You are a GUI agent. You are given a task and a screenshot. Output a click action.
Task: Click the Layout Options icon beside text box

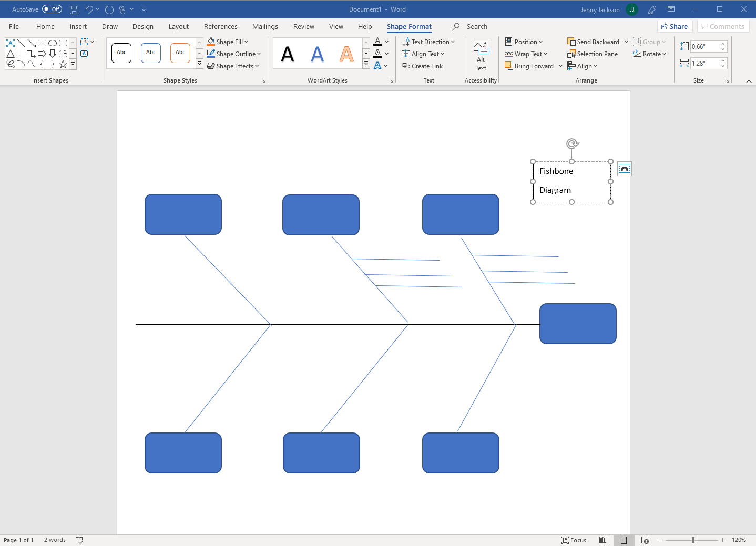point(624,169)
